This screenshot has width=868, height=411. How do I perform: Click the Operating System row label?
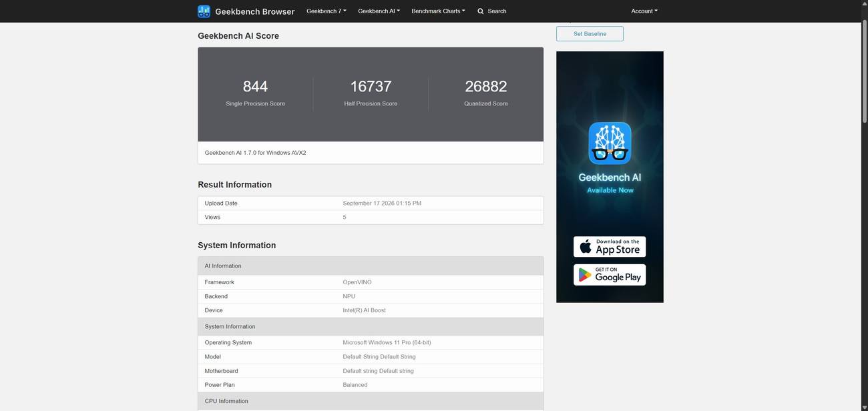pos(228,343)
